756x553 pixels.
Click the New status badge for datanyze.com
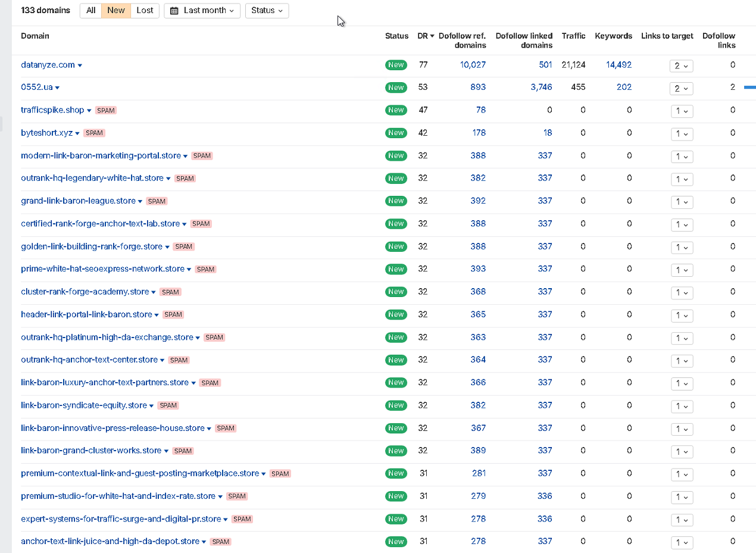396,65
